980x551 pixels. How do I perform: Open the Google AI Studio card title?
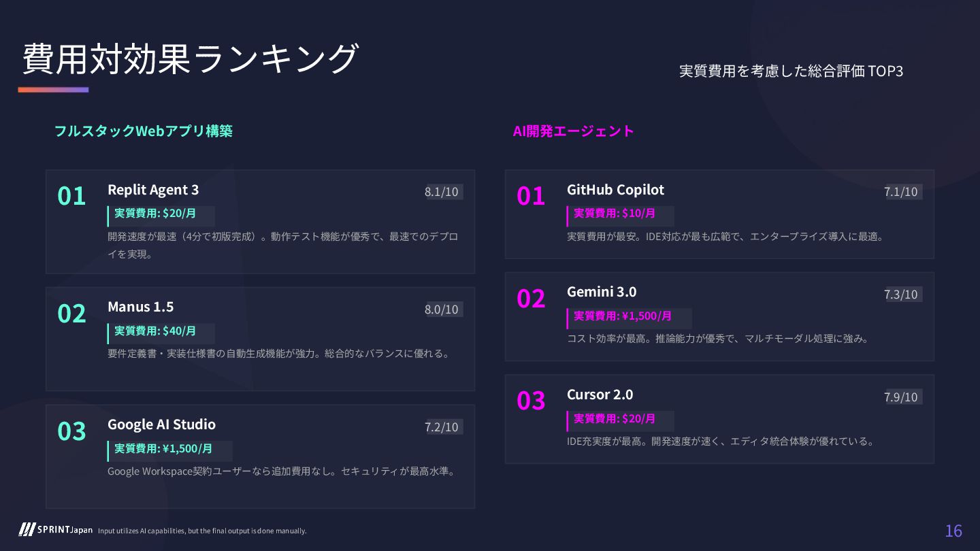click(161, 424)
